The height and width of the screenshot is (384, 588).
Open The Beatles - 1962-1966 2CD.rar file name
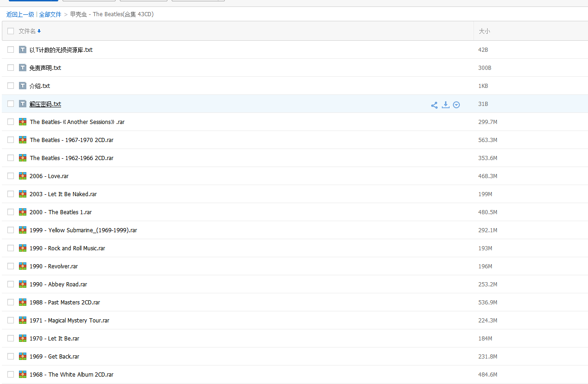coord(72,158)
